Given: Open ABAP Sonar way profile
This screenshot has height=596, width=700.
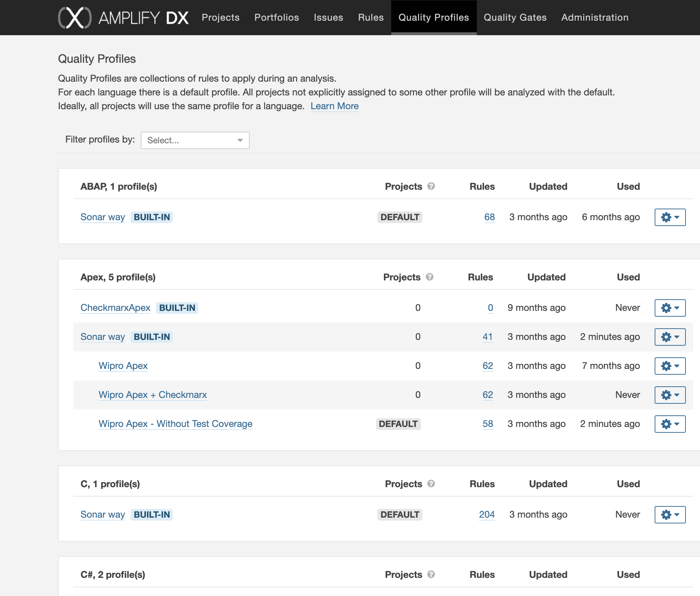Looking at the screenshot, I should [103, 217].
